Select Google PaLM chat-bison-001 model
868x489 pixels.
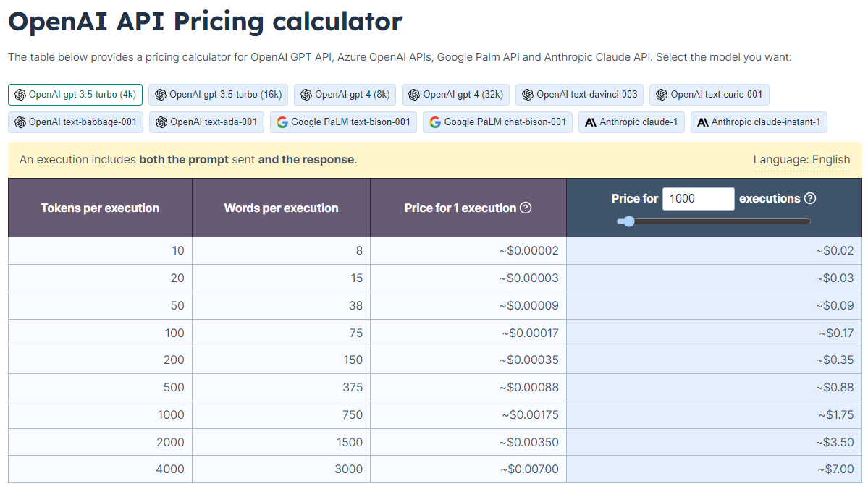[x=497, y=122]
